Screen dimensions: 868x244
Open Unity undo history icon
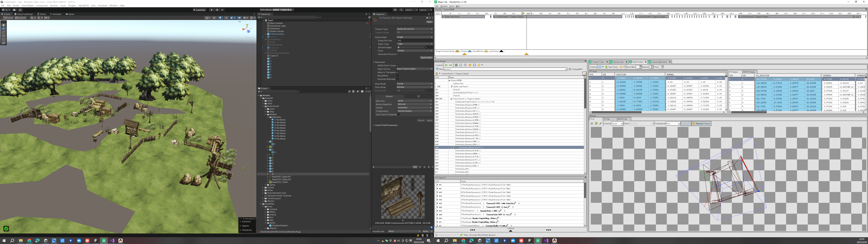395,10
